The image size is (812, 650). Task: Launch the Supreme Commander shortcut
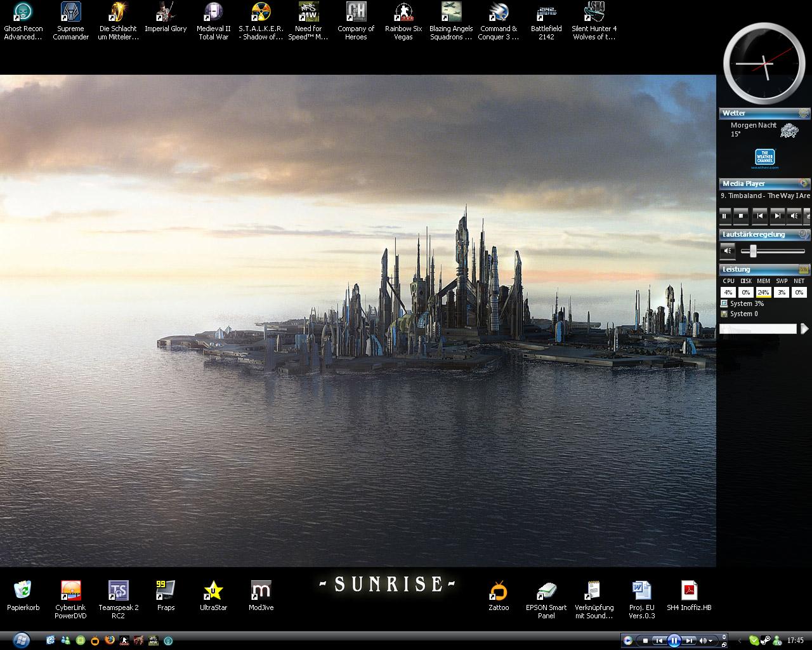point(70,21)
